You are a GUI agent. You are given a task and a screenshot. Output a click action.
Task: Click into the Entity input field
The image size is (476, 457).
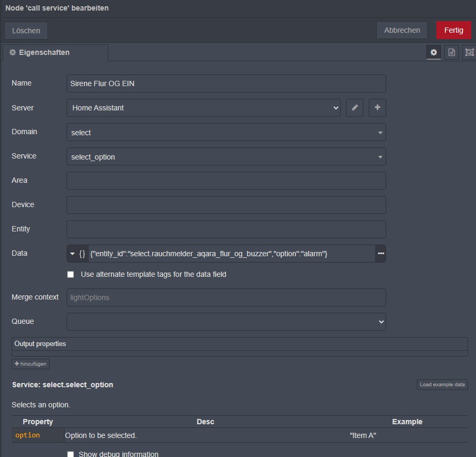[226, 229]
